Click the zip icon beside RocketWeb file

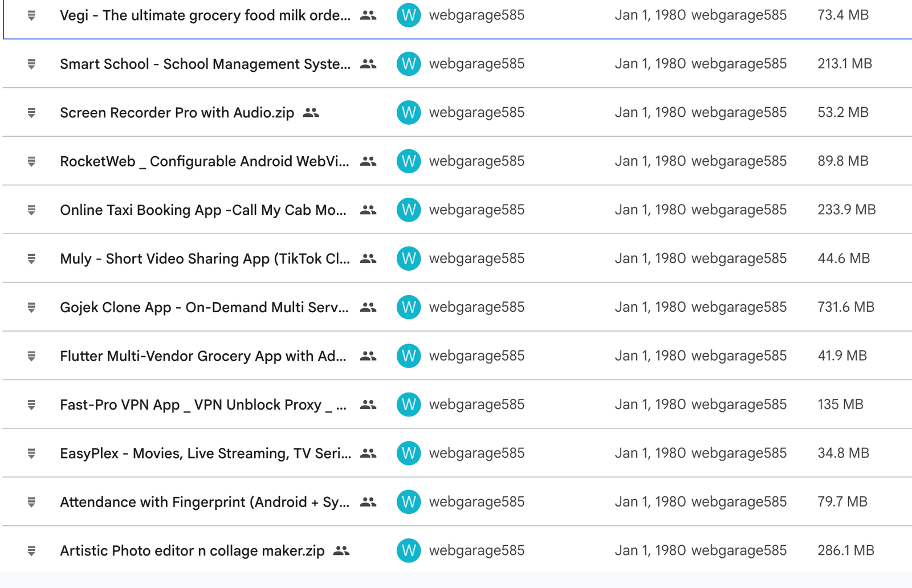(x=31, y=161)
